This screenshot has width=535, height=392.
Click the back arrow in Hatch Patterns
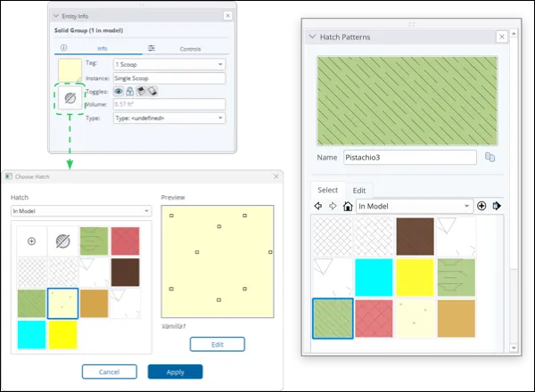pos(318,206)
